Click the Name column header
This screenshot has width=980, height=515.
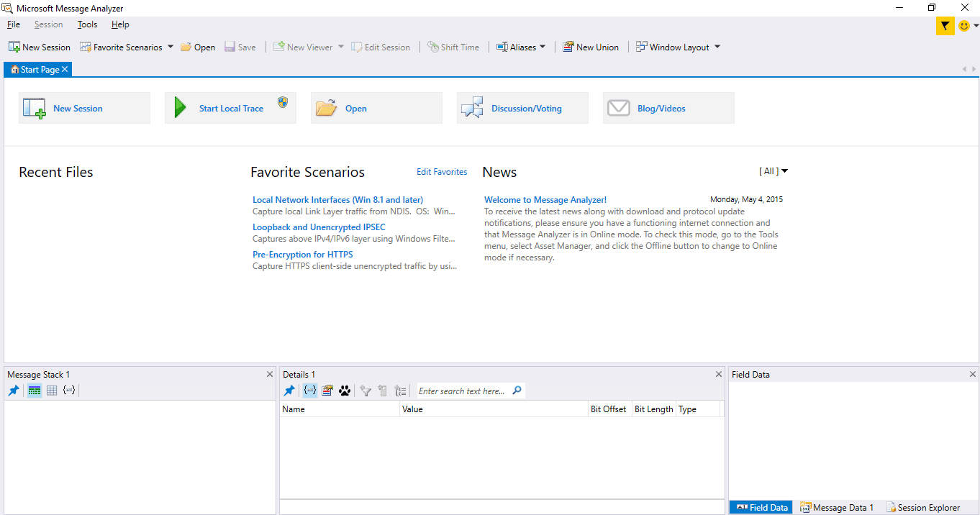[x=340, y=409]
